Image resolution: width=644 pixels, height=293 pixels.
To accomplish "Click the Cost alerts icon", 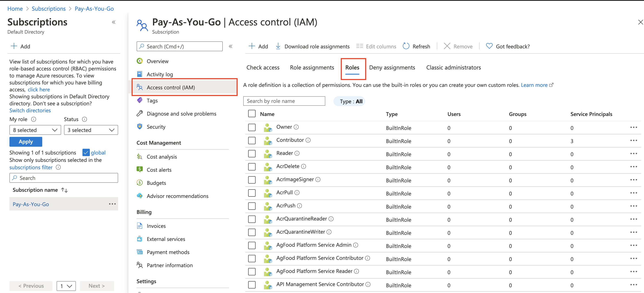I will [140, 169].
